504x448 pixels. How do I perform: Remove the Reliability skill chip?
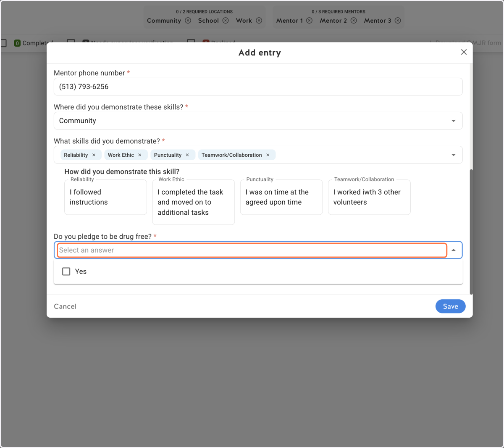tap(94, 155)
